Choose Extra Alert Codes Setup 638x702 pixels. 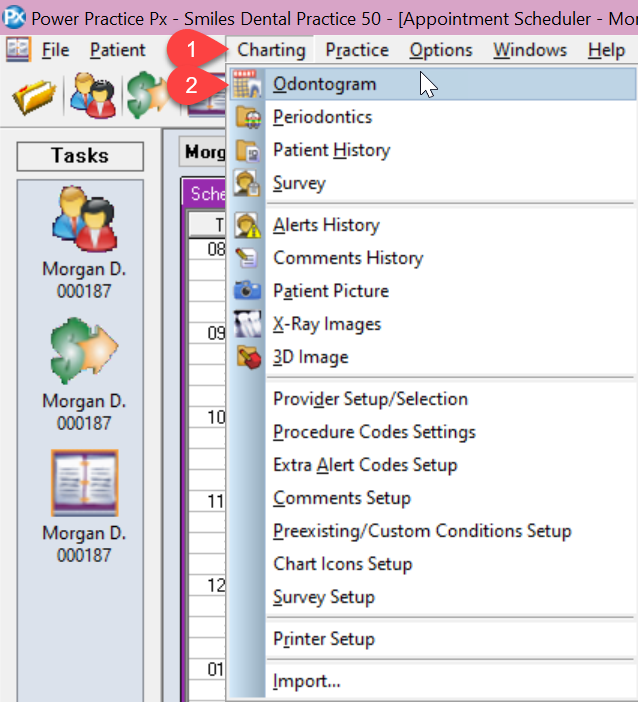[432, 465]
